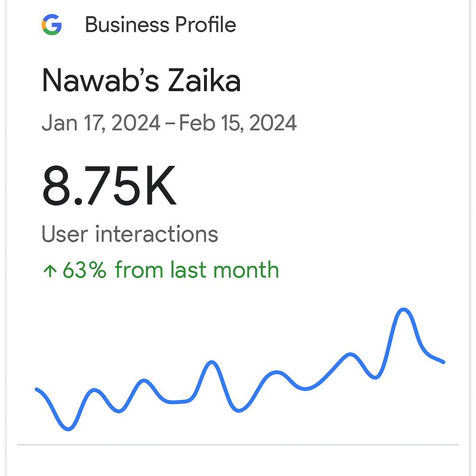Click the dash between the two dates
This screenshot has width=476, height=476.
click(x=170, y=124)
